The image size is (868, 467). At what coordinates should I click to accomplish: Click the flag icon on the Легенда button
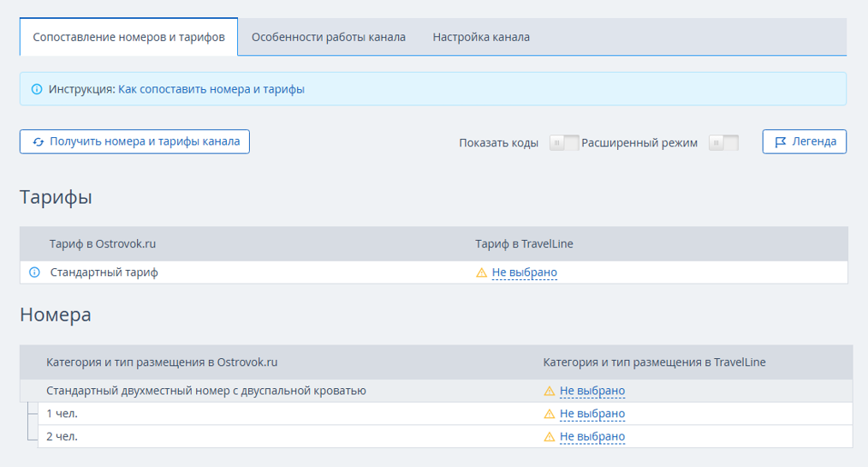(780, 142)
